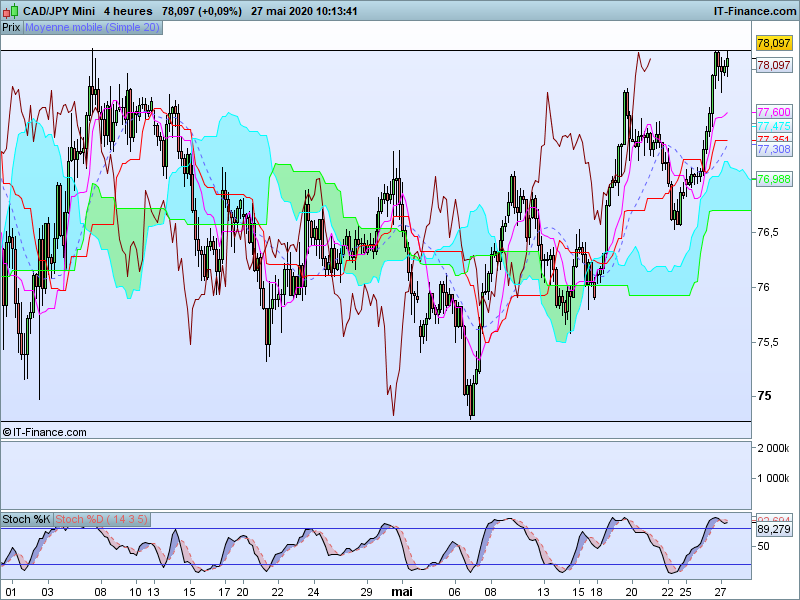Click the yellow 78,097 current price tag

tap(774, 43)
